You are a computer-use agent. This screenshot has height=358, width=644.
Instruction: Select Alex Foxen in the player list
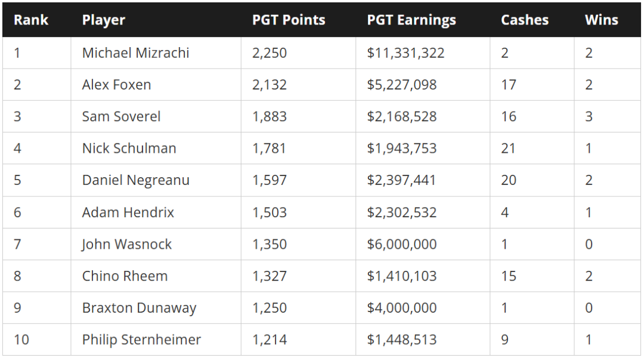pos(117,85)
